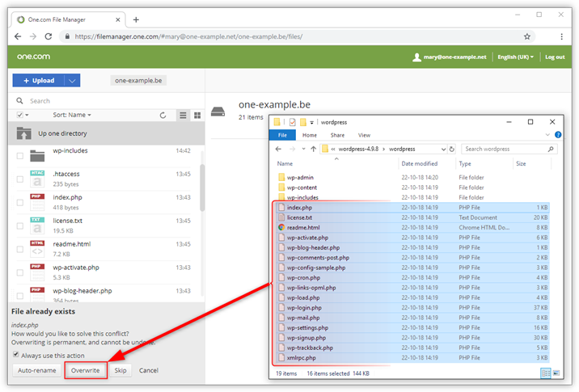Expand the Explorer address bar history dropdown
This screenshot has width=579, height=392.
pyautogui.click(x=443, y=150)
